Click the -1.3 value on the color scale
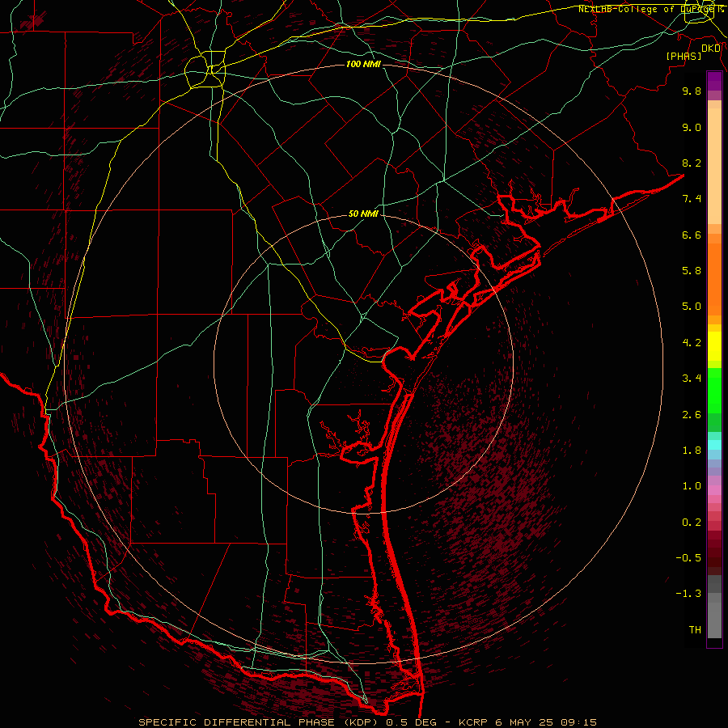This screenshot has height=728, width=728. pos(688,594)
